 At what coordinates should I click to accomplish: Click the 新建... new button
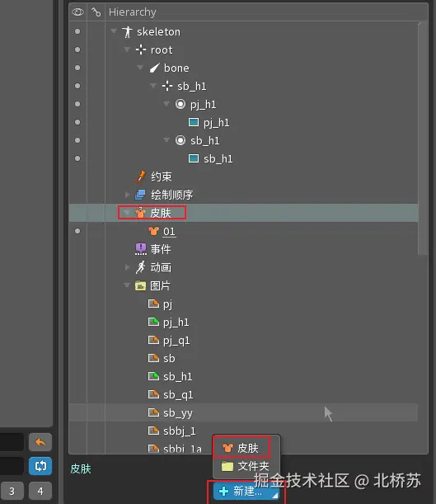246,491
